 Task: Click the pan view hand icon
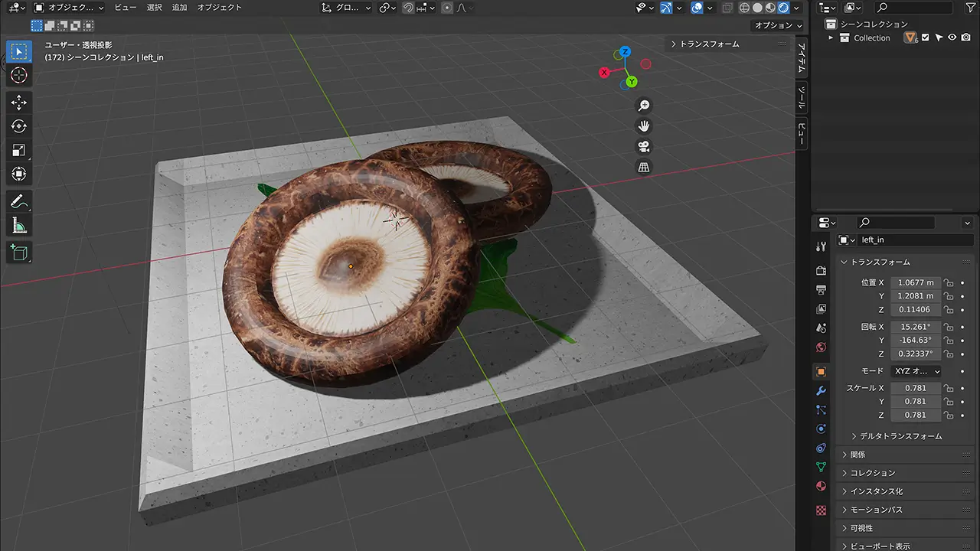(644, 126)
